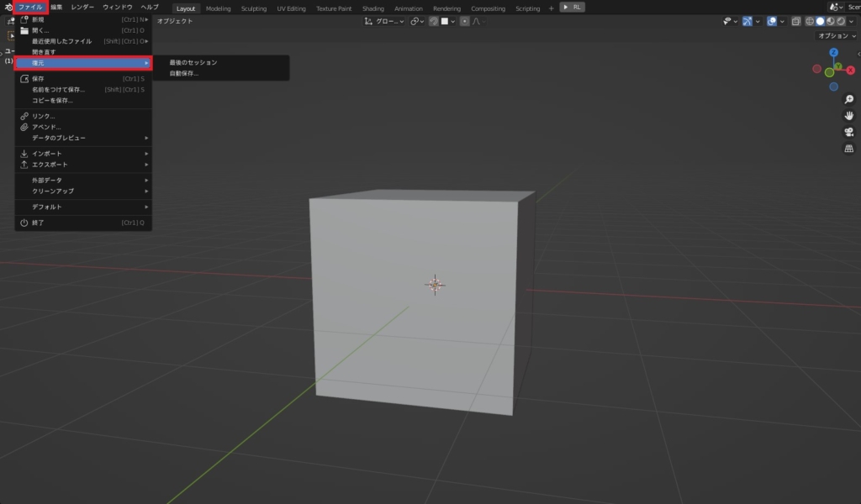Enable Rendered viewport shading

(x=840, y=21)
